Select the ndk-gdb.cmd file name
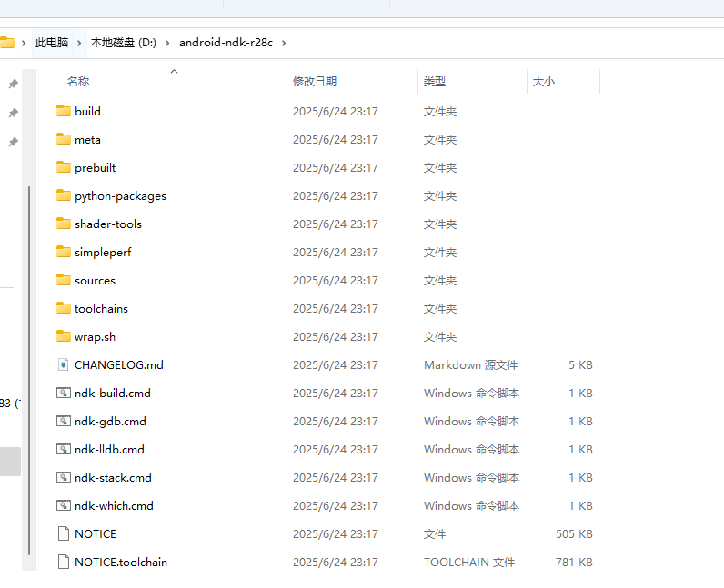Viewport: 724px width, 588px height. coord(110,421)
